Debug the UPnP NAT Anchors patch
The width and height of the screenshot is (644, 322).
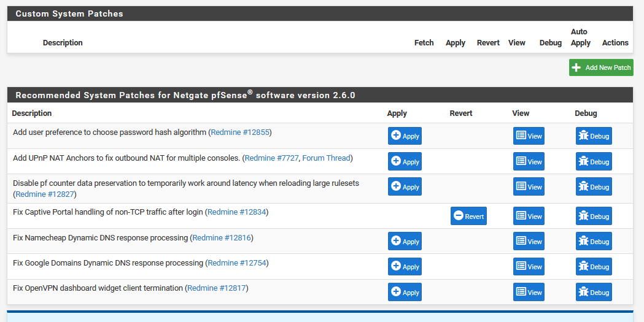594,162
